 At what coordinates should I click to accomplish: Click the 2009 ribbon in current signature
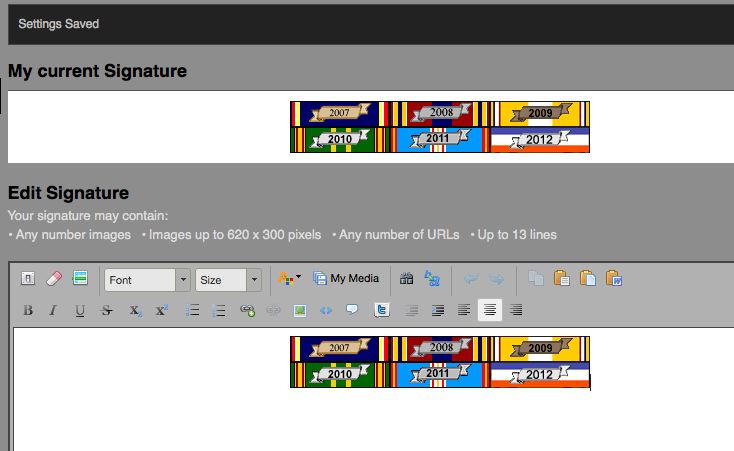point(540,113)
